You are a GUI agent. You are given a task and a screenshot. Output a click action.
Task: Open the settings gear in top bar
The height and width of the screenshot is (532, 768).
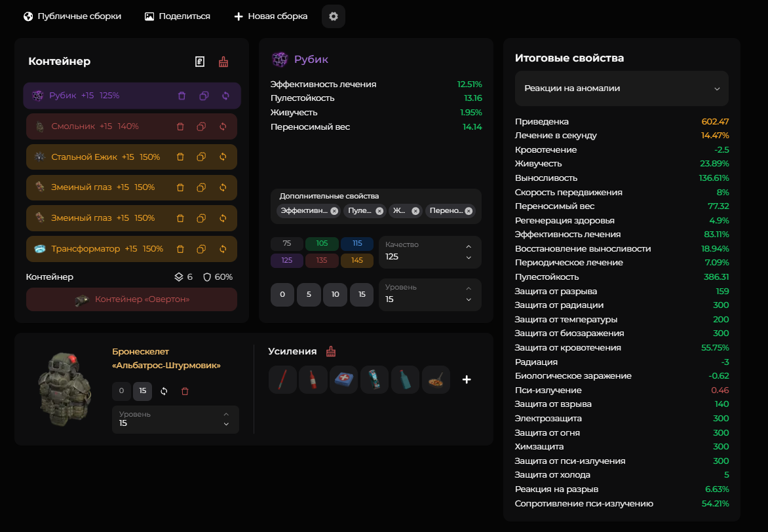pyautogui.click(x=334, y=16)
